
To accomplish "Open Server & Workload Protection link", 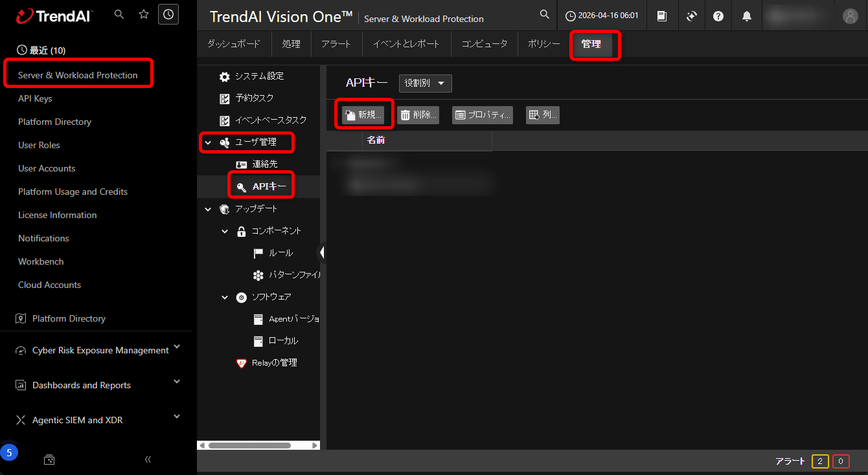I will pos(78,75).
